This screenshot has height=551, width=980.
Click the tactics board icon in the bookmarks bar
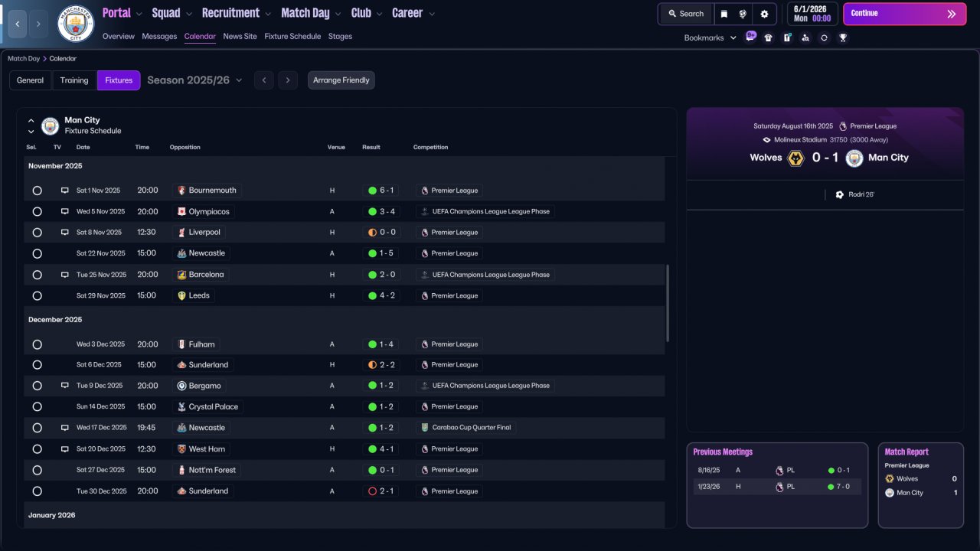tap(787, 37)
